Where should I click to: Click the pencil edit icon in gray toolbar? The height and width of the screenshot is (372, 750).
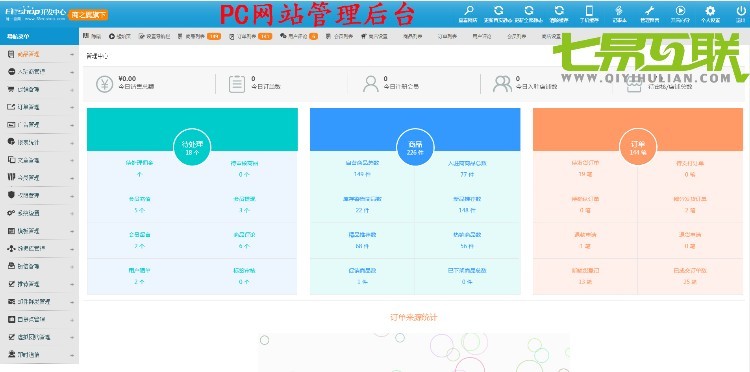(142, 36)
